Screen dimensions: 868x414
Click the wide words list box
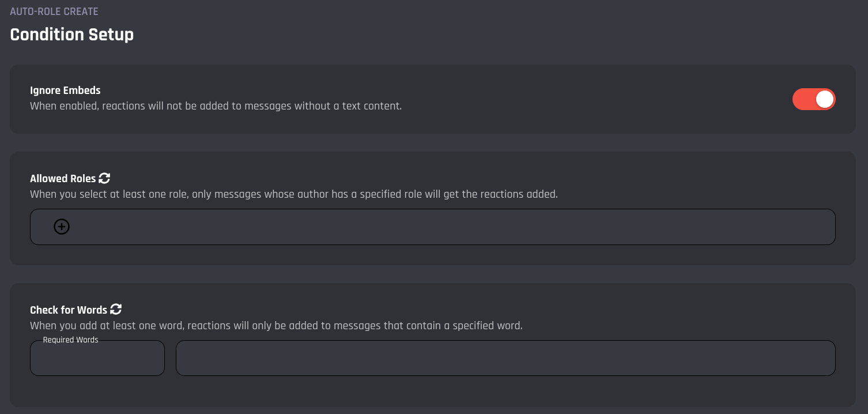505,358
